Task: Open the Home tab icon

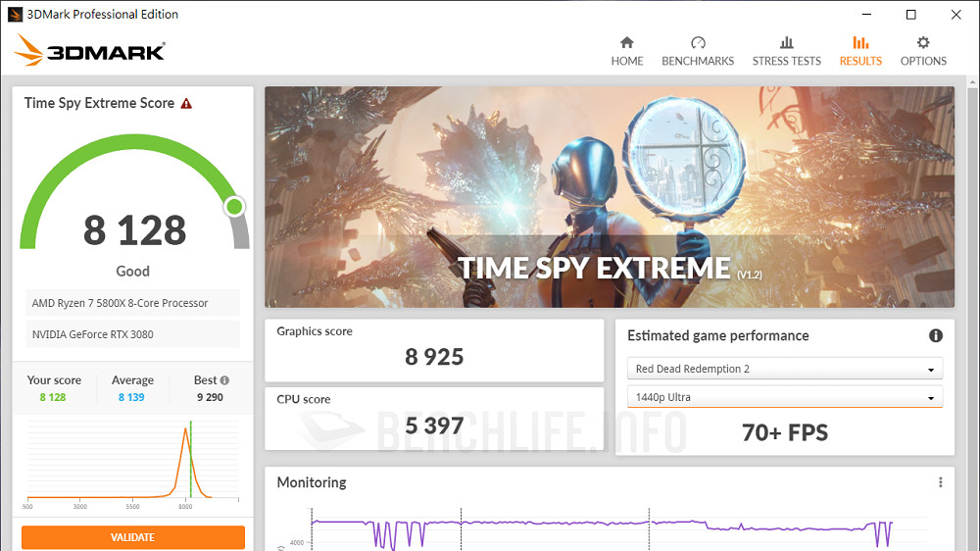Action: coord(627,42)
